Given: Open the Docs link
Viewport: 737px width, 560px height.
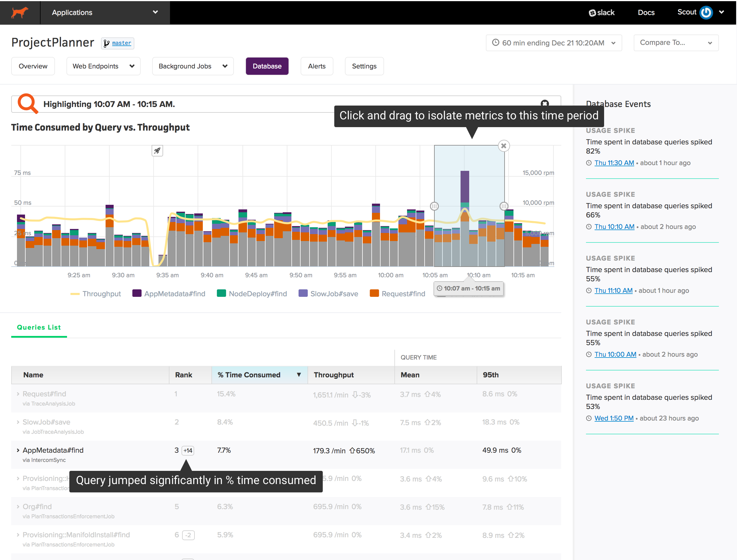Looking at the screenshot, I should 646,13.
